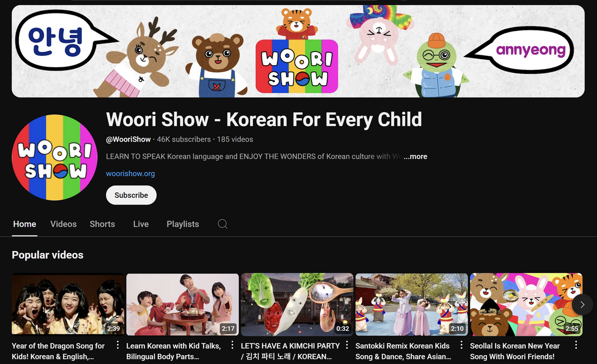Open options menu for KIMCHI PARTY video
Screen dimensions: 597x364
(347, 344)
